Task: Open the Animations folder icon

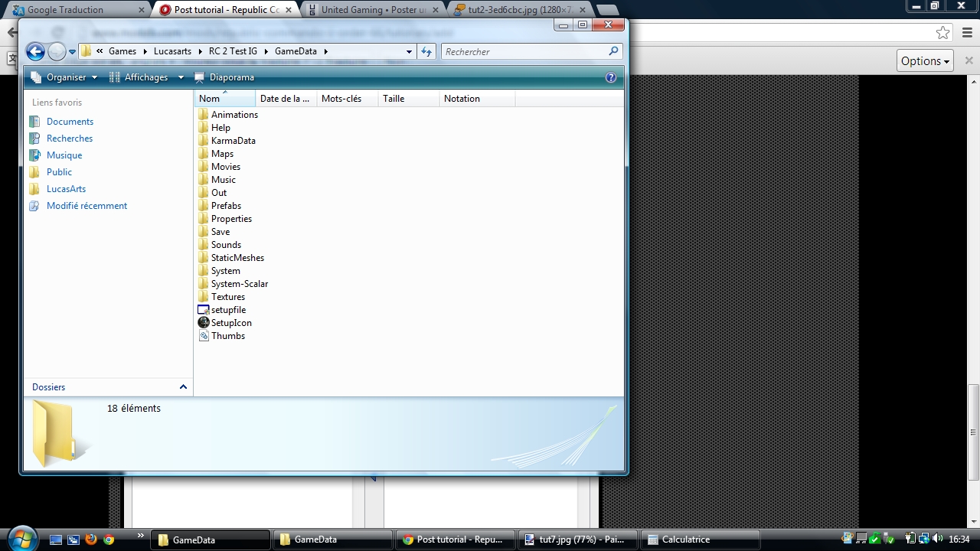Action: [x=203, y=115]
